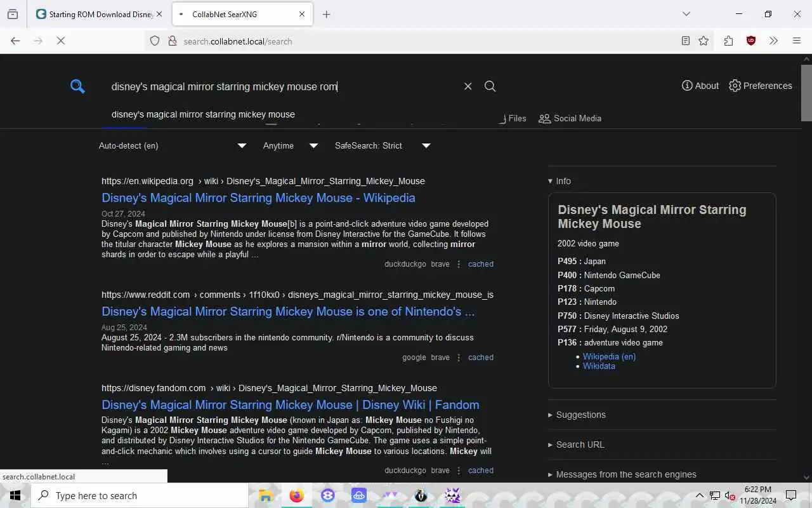Open Firefox from the taskbar
Image resolution: width=812 pixels, height=508 pixels.
(x=296, y=495)
